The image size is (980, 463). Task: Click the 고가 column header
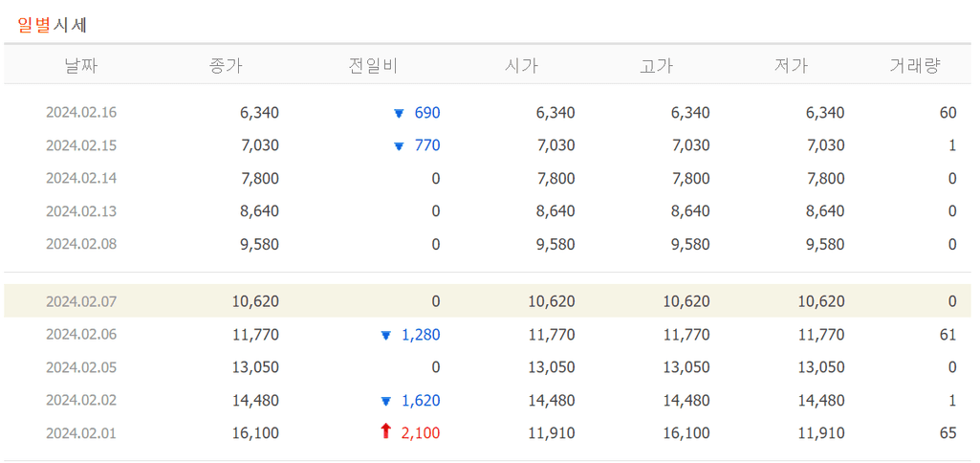point(656,65)
